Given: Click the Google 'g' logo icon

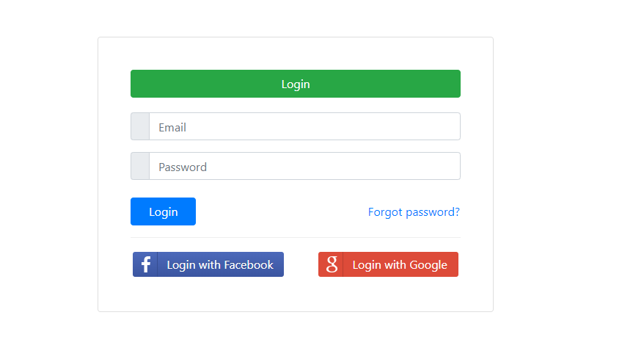Looking at the screenshot, I should 331,264.
